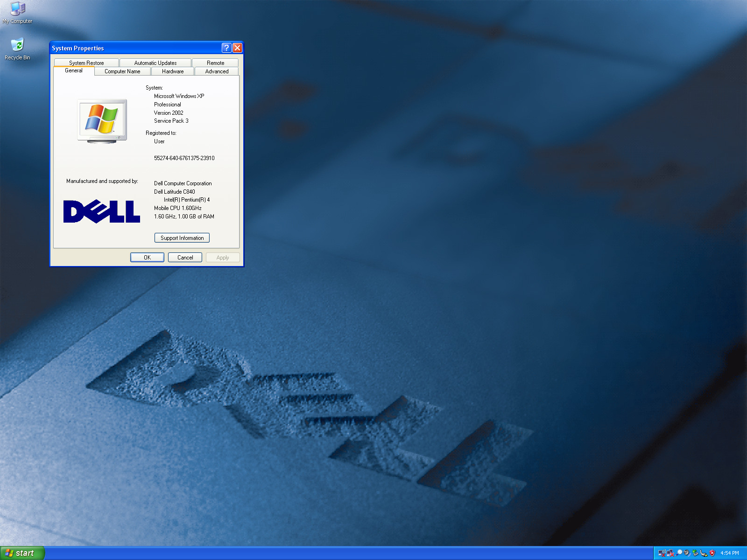Open the Start menu
747x560 pixels.
tap(22, 553)
